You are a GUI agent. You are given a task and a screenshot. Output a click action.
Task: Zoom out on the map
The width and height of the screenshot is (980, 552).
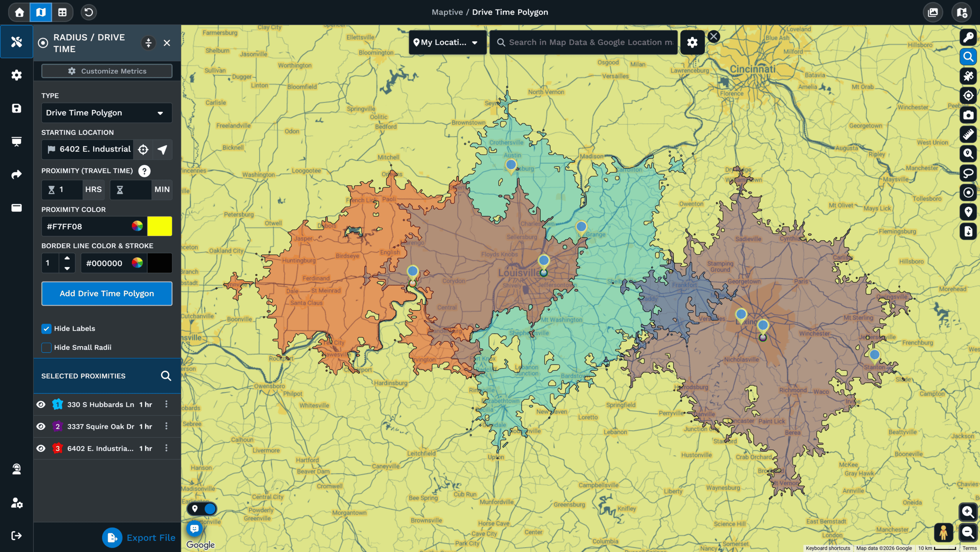click(x=968, y=532)
